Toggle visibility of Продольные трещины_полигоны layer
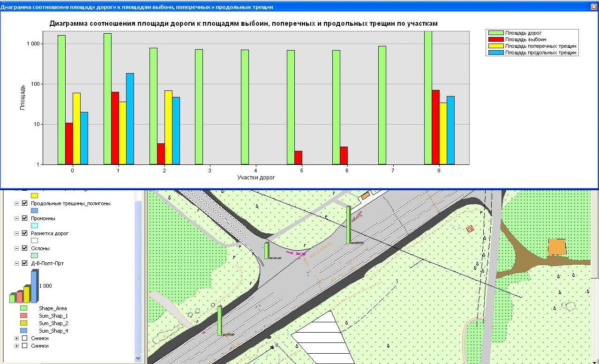Image resolution: width=599 pixels, height=364 pixels. pos(25,203)
